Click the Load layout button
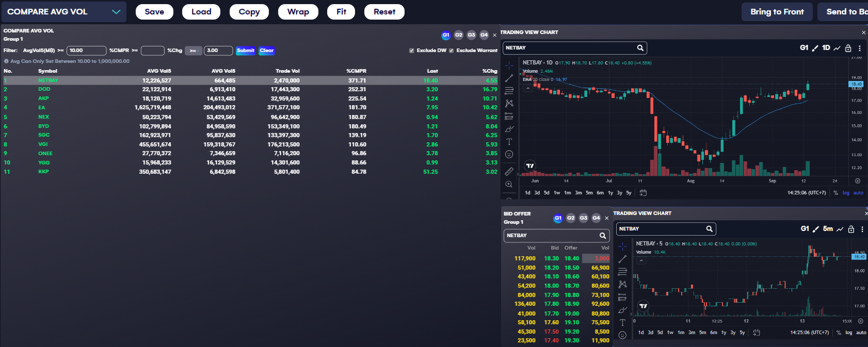868x347 pixels. (201, 12)
